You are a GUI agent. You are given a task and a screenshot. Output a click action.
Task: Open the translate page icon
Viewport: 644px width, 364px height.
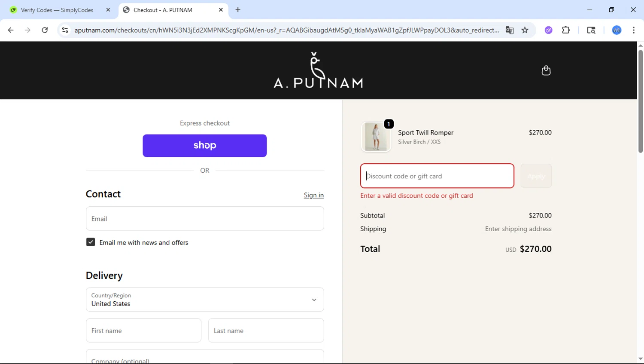pyautogui.click(x=510, y=30)
